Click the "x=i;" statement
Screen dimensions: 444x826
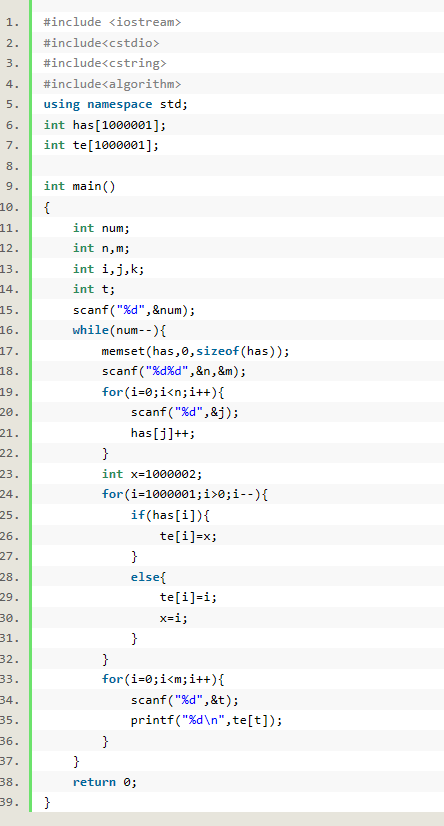(x=174, y=618)
